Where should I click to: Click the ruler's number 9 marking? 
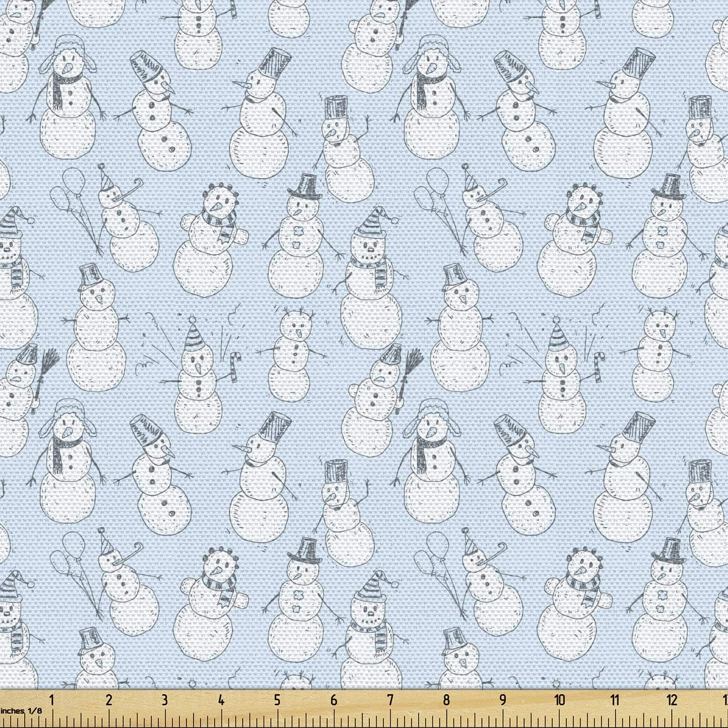(x=503, y=700)
